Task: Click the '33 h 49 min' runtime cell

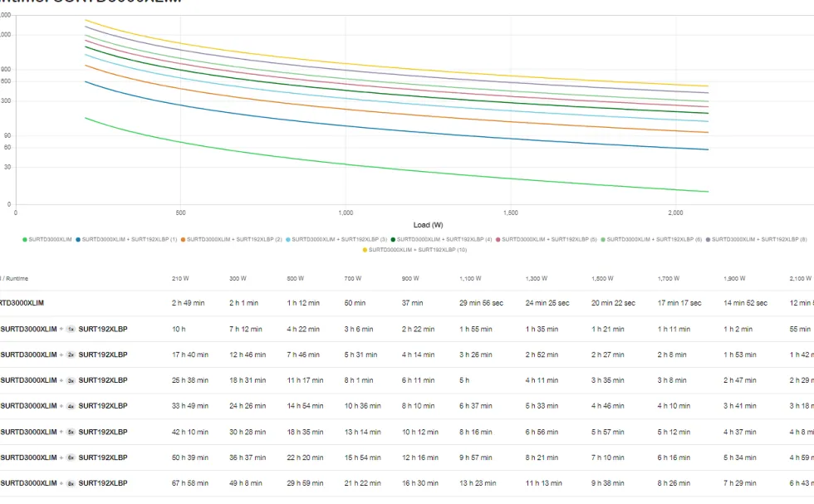Action: (190, 406)
